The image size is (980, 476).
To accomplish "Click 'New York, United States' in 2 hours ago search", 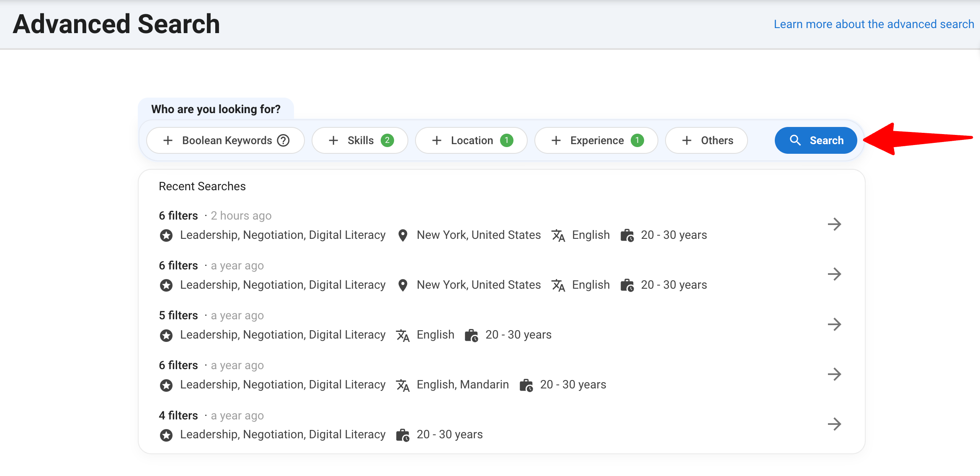I will [479, 235].
